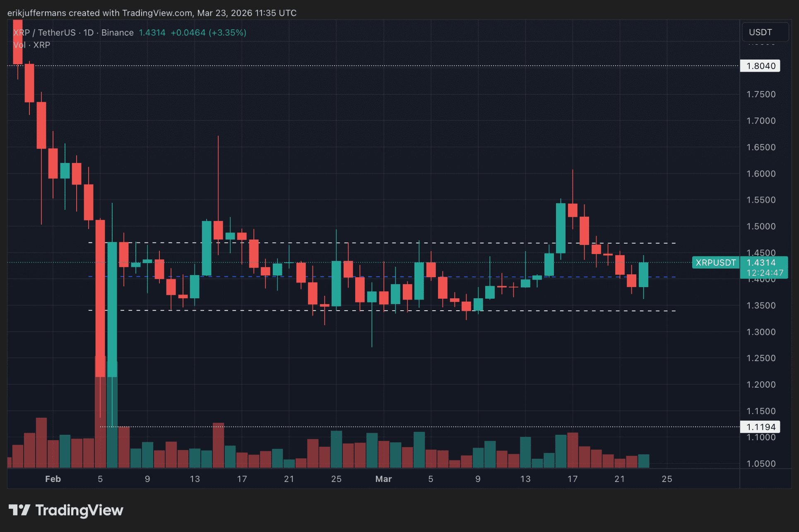Click the Mar label on time axis
The height and width of the screenshot is (532, 799).
coord(383,479)
